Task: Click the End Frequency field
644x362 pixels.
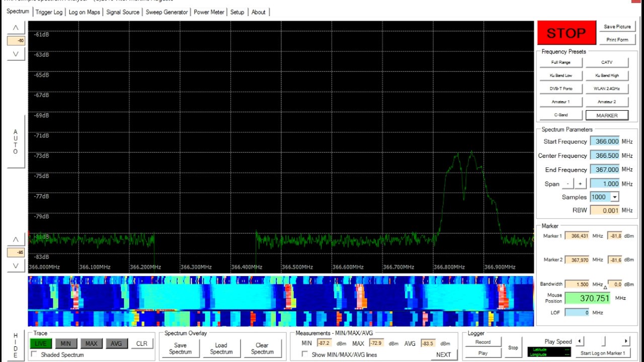Action: pos(605,170)
